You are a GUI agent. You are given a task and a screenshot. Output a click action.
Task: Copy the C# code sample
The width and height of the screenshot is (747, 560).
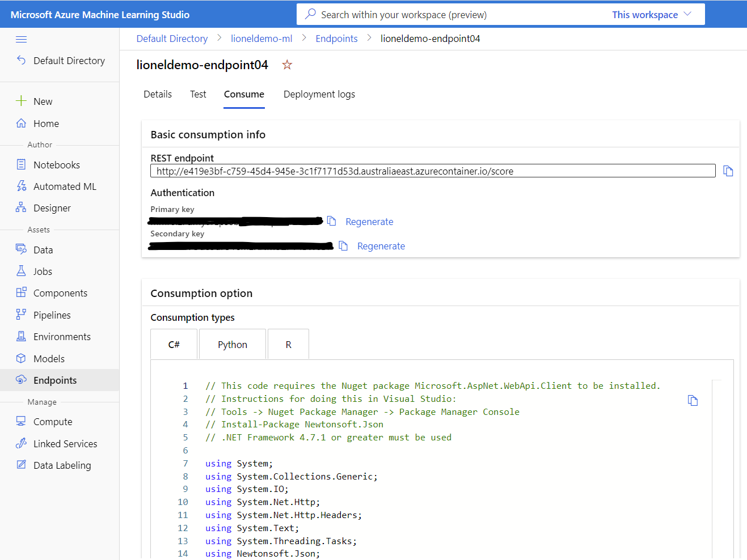click(693, 400)
